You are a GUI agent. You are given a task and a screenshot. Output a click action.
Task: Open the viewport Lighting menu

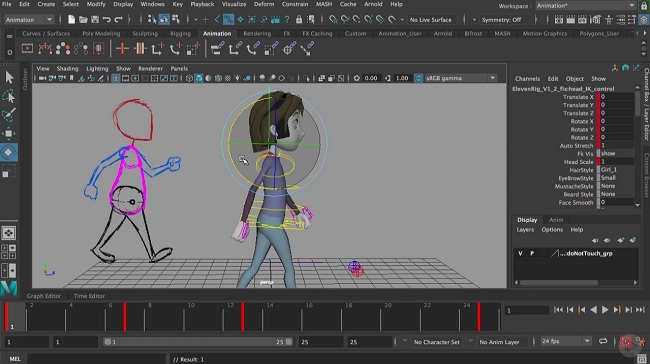pos(97,68)
